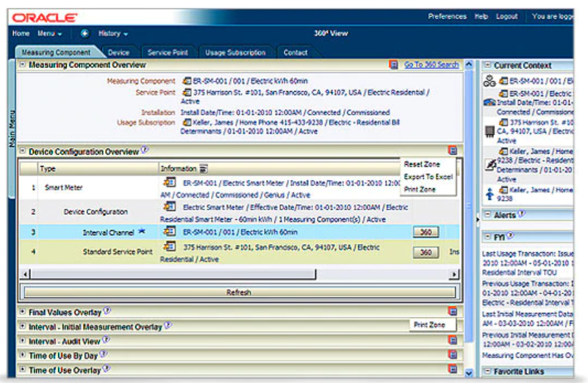Switch to the Usage Subscription tab

pos(235,52)
